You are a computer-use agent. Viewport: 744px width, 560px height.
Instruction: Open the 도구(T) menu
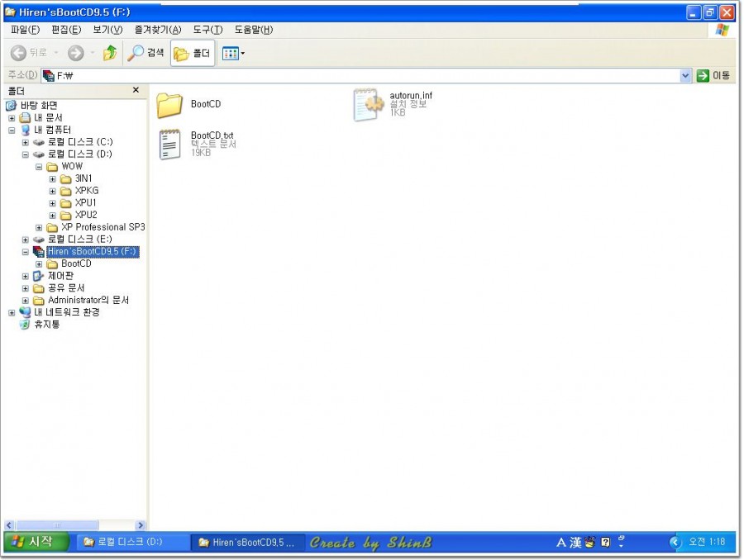207,30
